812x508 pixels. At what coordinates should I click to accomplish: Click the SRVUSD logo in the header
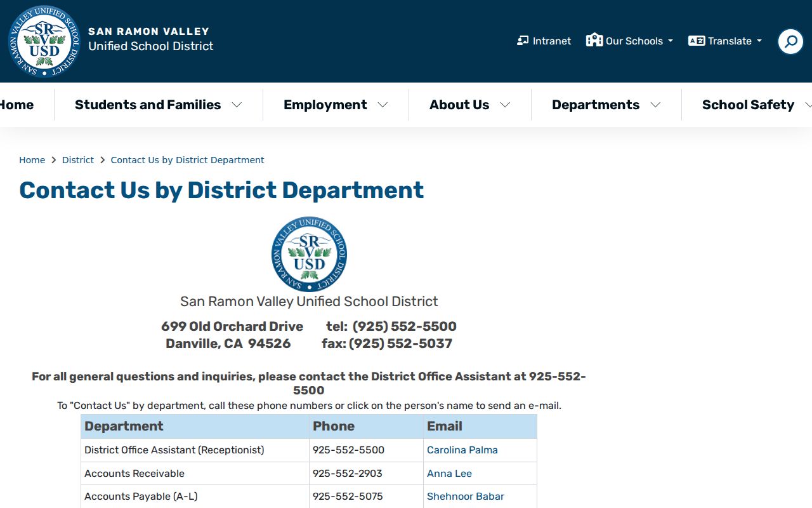pos(44,41)
